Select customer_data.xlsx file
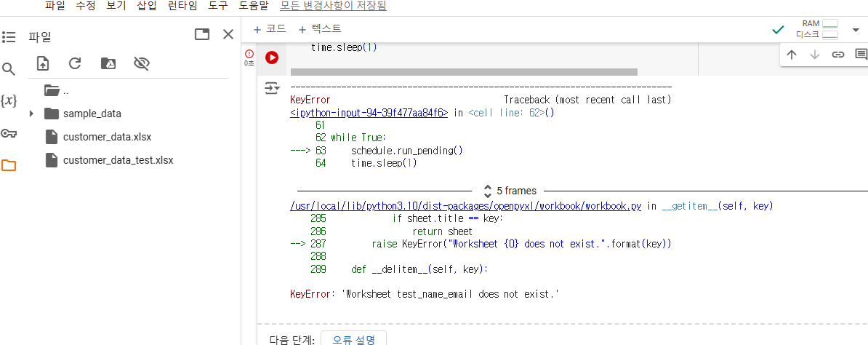 coord(107,137)
